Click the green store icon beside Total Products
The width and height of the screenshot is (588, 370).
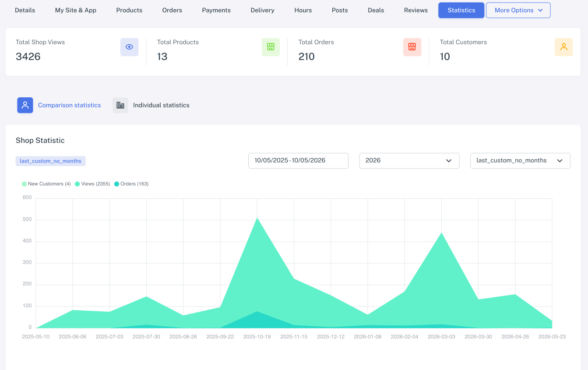271,47
